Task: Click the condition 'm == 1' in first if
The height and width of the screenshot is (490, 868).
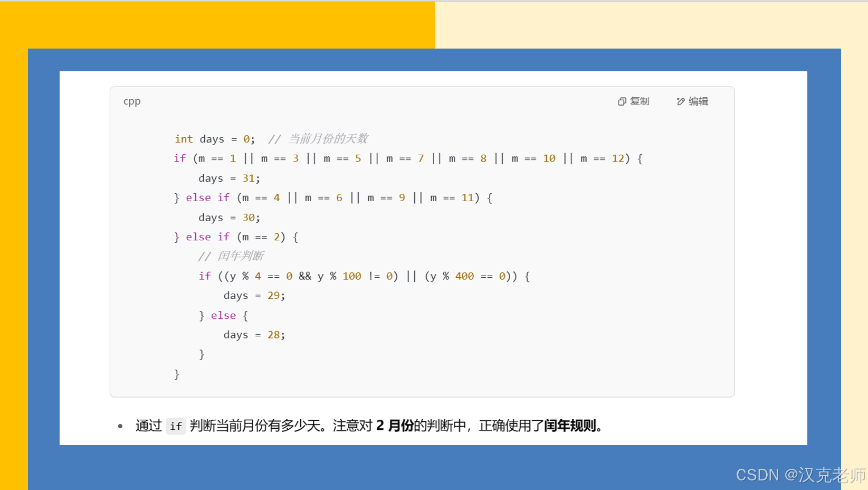Action: 217,158
